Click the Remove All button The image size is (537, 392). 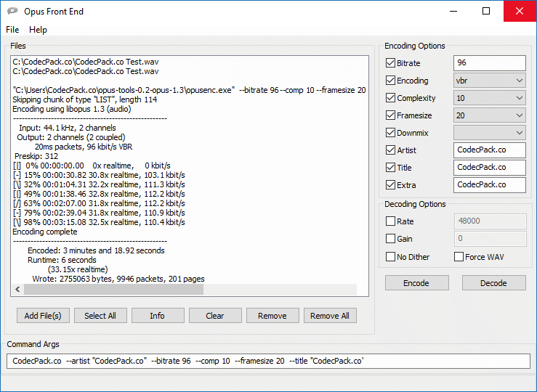click(330, 316)
